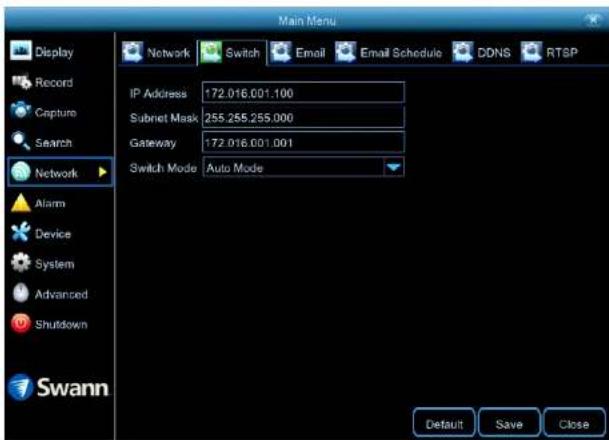Switch to the RTSP tab label
Image resolution: width=609 pixels, height=440 pixels.
(562, 53)
